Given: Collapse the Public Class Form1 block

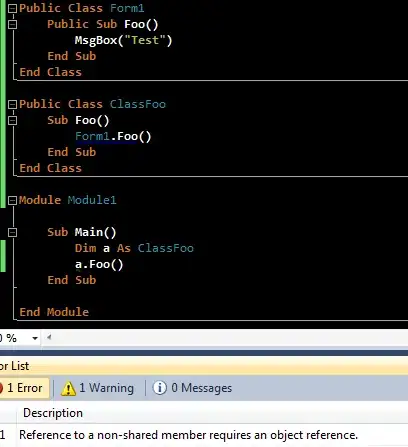Looking at the screenshot, I should pos(12,8).
